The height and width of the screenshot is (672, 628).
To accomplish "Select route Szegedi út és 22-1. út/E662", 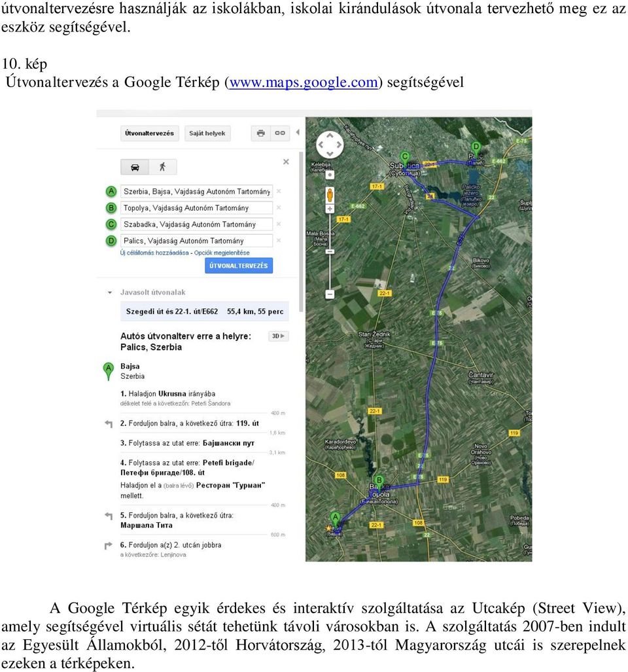I will pos(205,311).
